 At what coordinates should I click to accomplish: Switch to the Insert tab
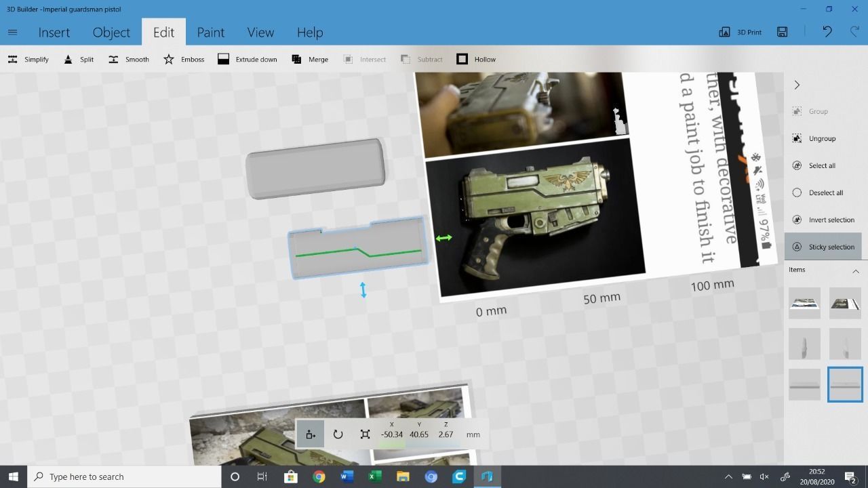54,32
